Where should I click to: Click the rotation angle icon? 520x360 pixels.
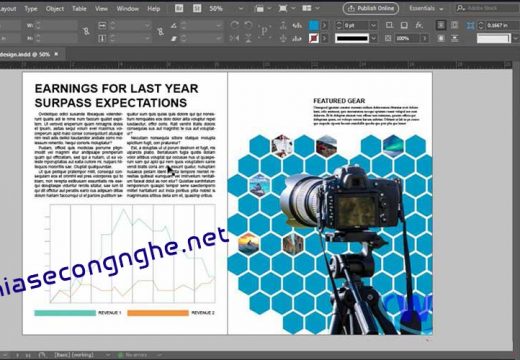point(174,25)
